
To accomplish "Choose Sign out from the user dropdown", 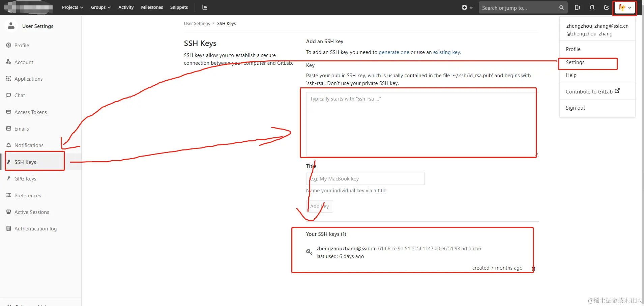I will (575, 108).
